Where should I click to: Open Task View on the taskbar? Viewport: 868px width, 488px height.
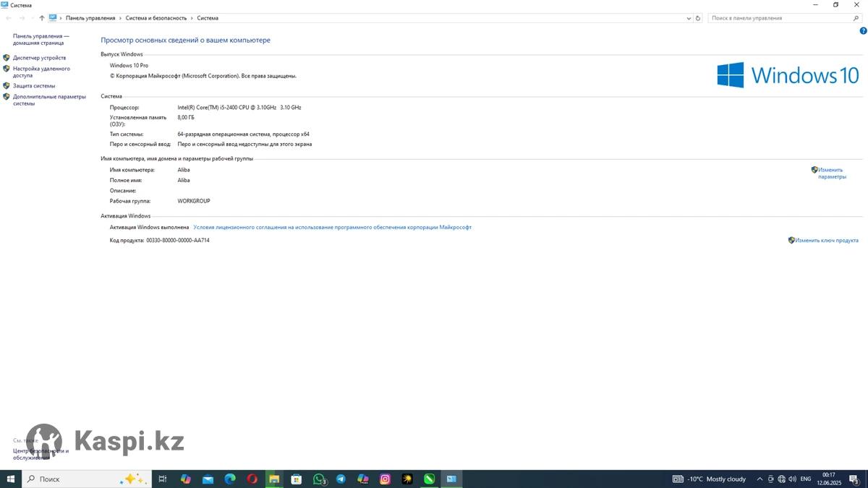tap(163, 479)
